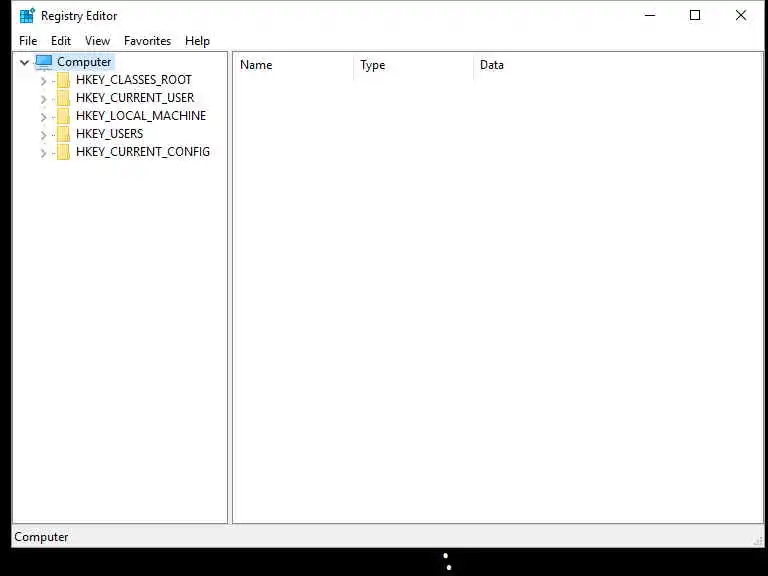The height and width of the screenshot is (576, 768).
Task: Open the File menu
Action: coord(28,41)
